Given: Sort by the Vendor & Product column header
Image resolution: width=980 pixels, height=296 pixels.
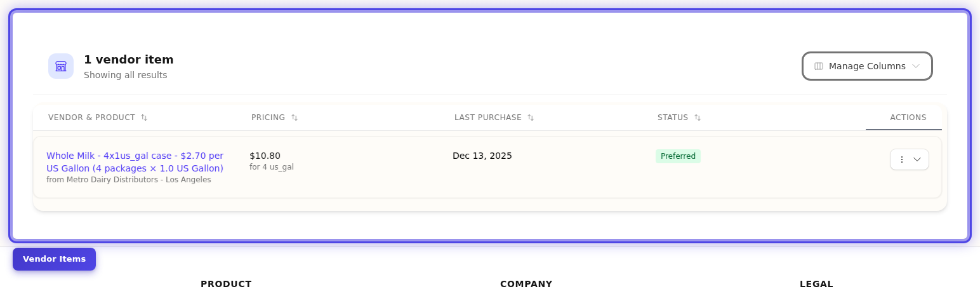Looking at the screenshot, I should pos(91,118).
